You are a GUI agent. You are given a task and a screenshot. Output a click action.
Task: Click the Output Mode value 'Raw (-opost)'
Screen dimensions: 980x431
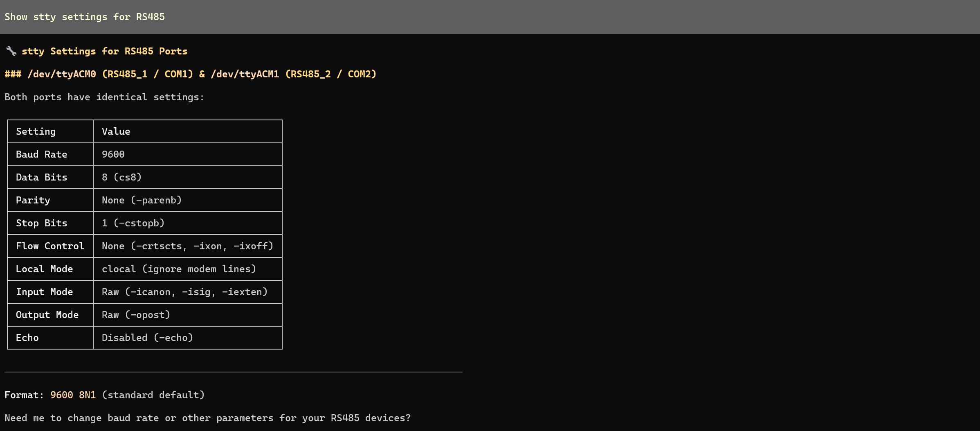136,315
